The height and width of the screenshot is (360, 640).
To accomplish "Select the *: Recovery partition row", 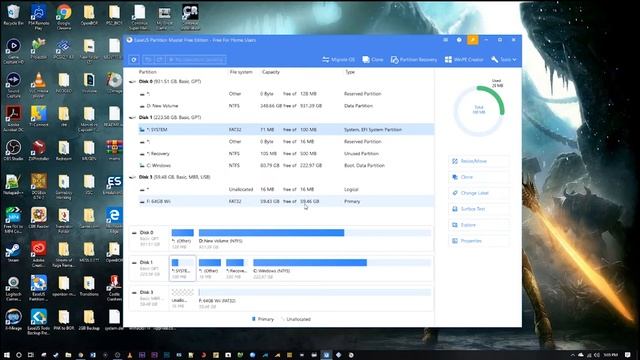I will [x=286, y=153].
